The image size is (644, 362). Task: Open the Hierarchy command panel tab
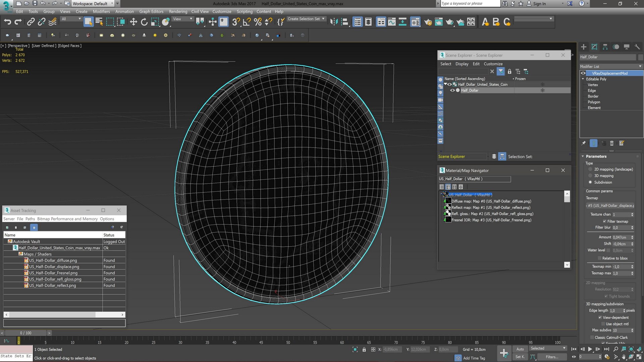pos(605,47)
